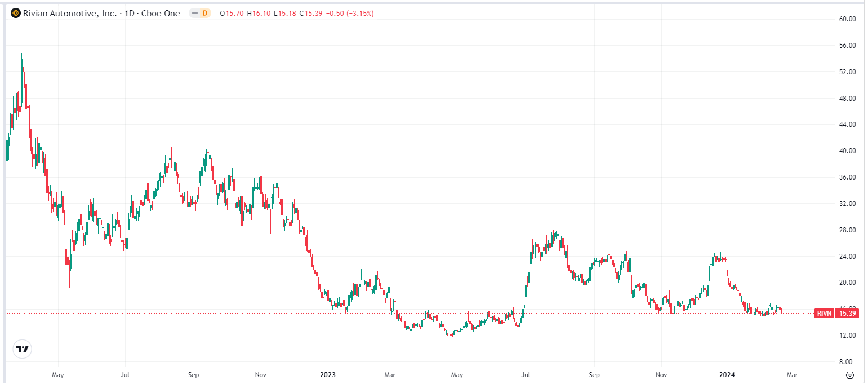The width and height of the screenshot is (868, 389).
Task: Click the orange D data-delay badge
Action: [x=204, y=13]
